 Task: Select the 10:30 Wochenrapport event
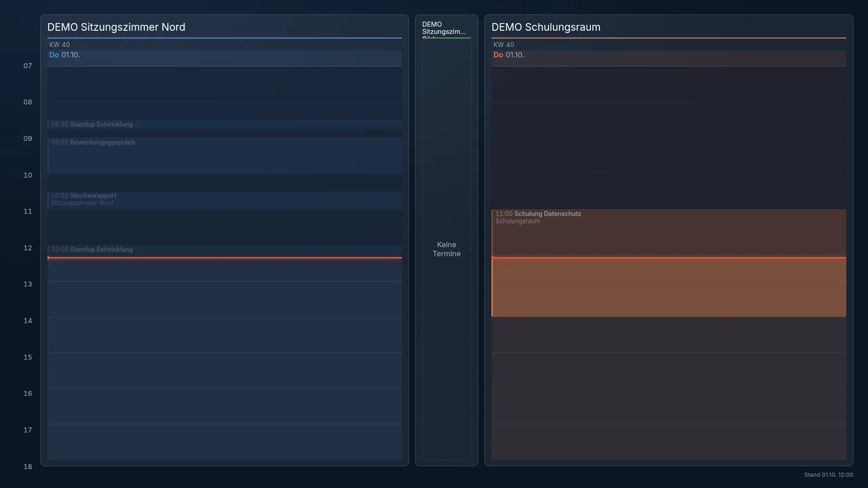pos(225,201)
